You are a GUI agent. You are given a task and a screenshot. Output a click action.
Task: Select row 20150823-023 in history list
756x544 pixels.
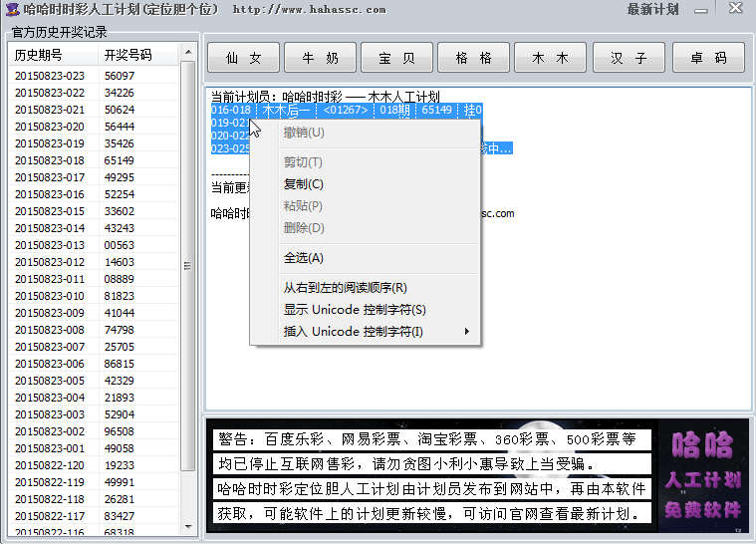pyautogui.click(x=94, y=76)
